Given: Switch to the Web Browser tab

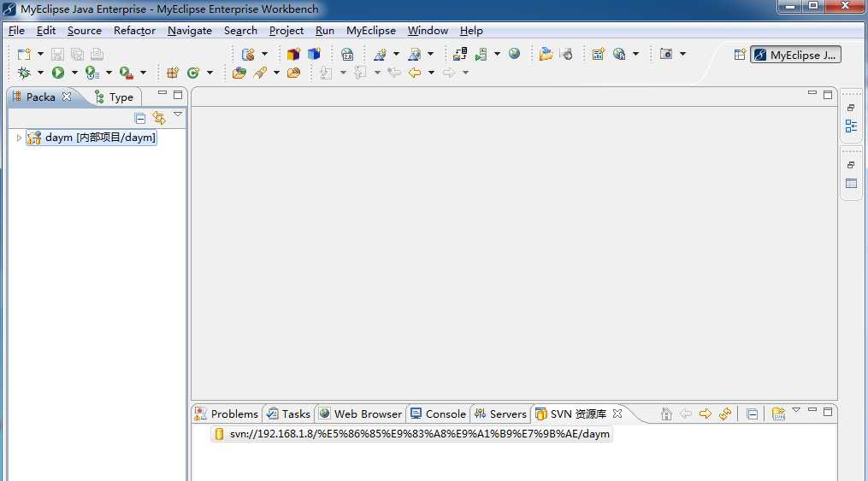Looking at the screenshot, I should [360, 414].
